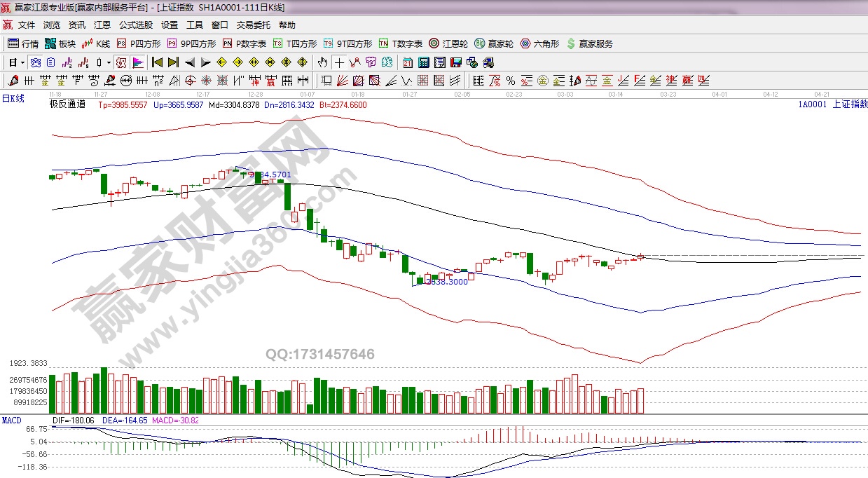Expand the 日 period dropdown arrow

22,62
